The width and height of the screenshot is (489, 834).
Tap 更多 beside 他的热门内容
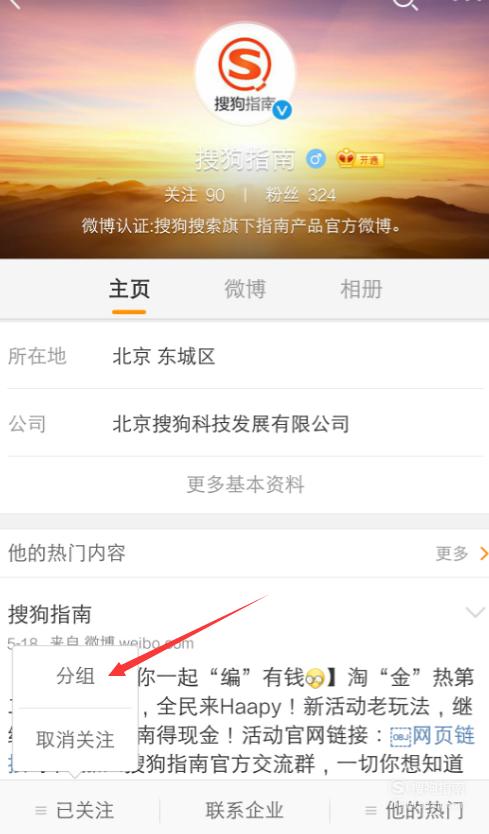click(461, 553)
